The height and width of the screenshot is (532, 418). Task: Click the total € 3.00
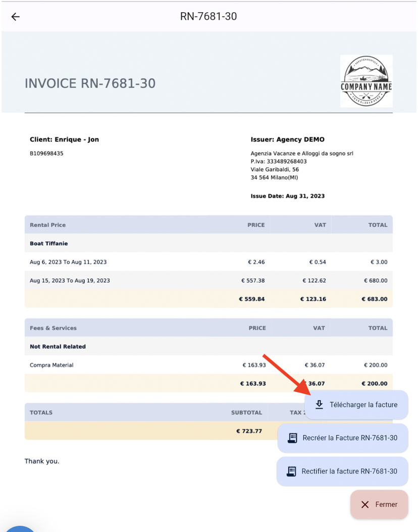coord(379,262)
